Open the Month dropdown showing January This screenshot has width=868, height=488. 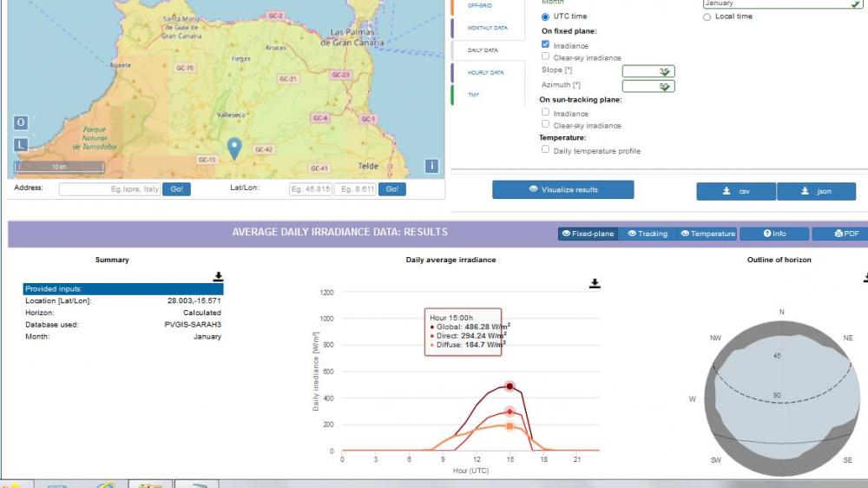tap(782, 3)
